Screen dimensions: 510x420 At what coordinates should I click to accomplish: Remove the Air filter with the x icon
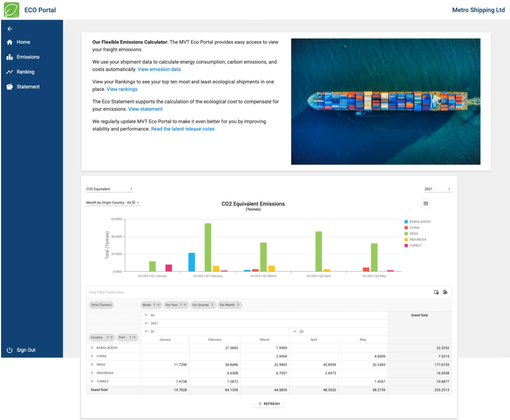[x=134, y=202]
